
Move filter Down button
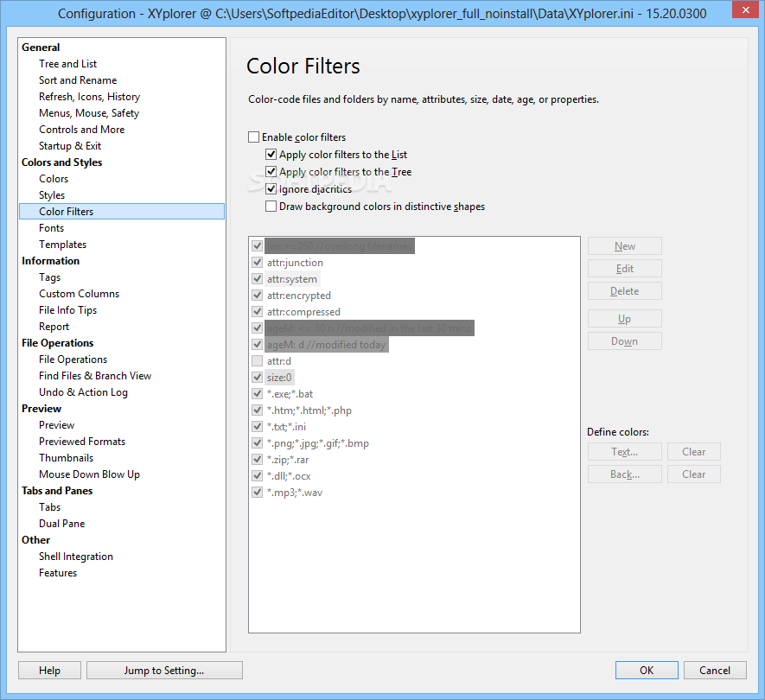pos(624,341)
